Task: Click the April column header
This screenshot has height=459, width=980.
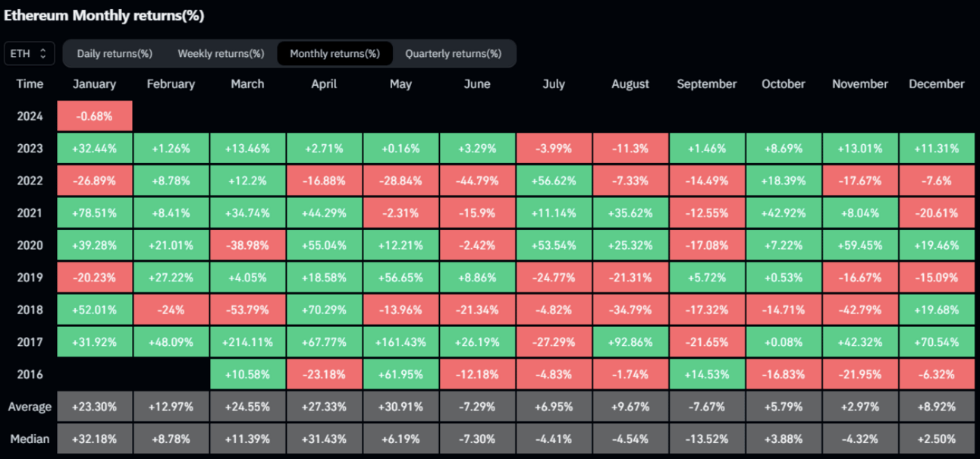Action: pyautogui.click(x=324, y=84)
